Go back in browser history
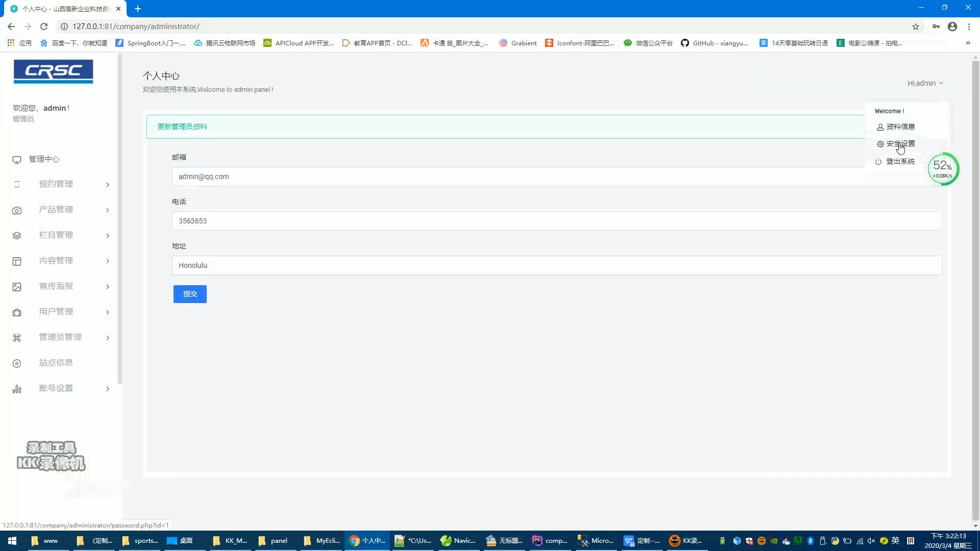 click(11, 27)
